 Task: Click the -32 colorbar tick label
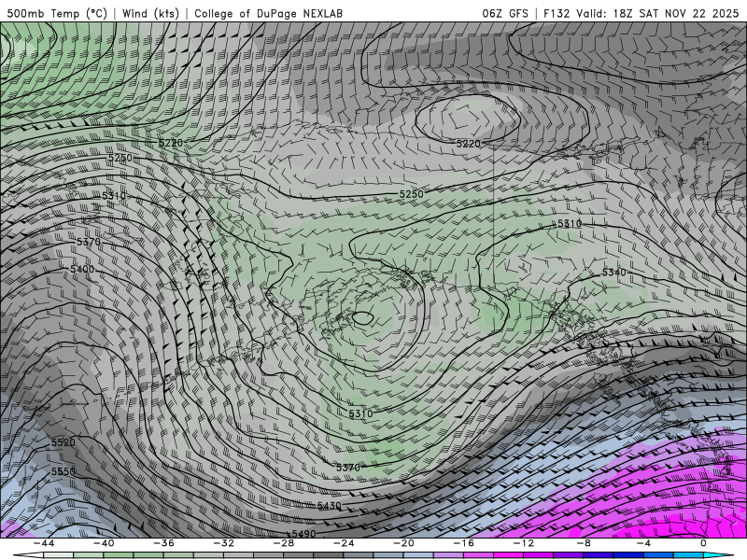(x=224, y=543)
